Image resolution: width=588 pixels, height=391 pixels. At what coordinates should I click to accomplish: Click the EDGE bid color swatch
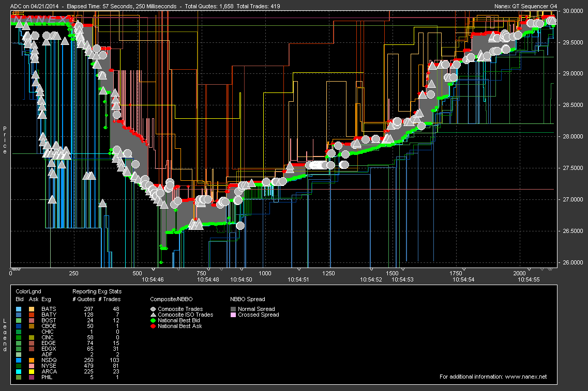coord(19,343)
